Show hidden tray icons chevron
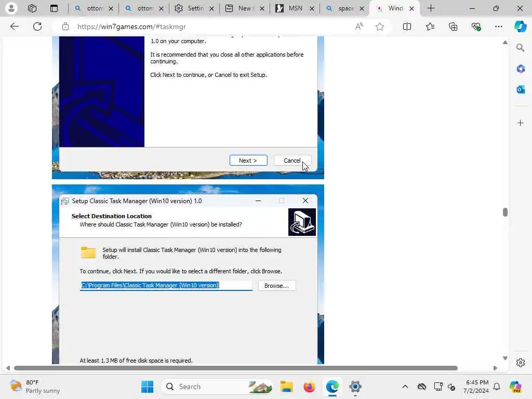This screenshot has width=532, height=399. tap(405, 387)
